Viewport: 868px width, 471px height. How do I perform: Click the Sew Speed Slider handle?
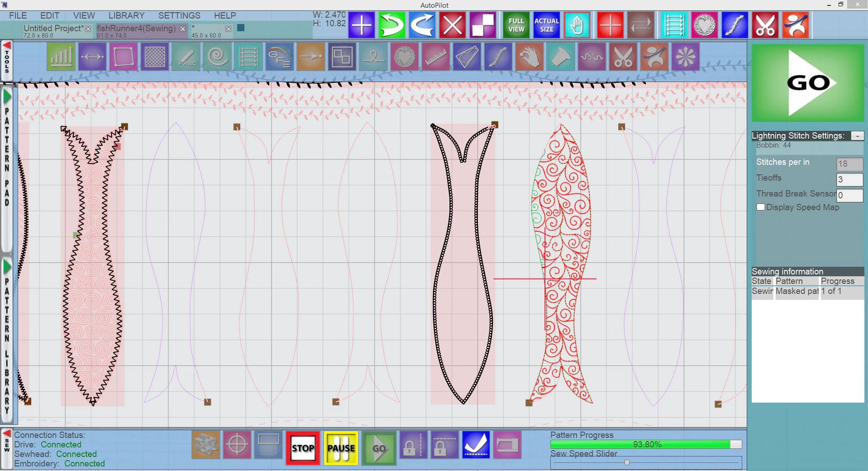627,463
